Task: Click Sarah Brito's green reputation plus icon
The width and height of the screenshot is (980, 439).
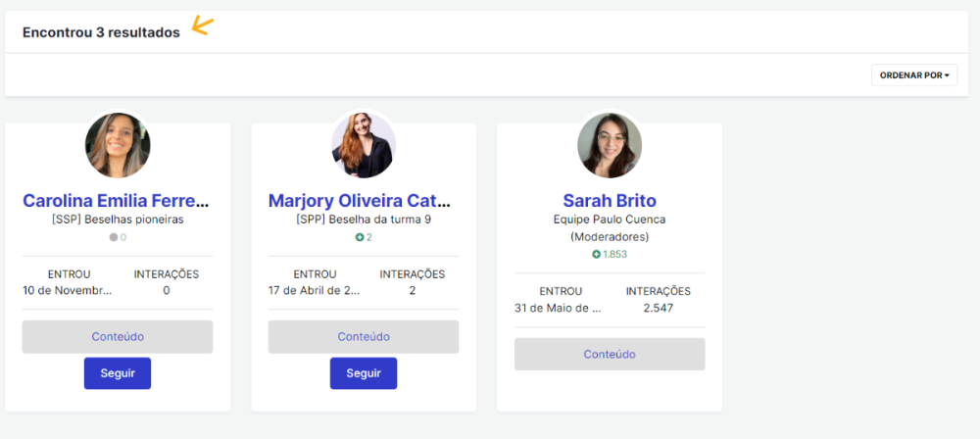Action: click(596, 254)
